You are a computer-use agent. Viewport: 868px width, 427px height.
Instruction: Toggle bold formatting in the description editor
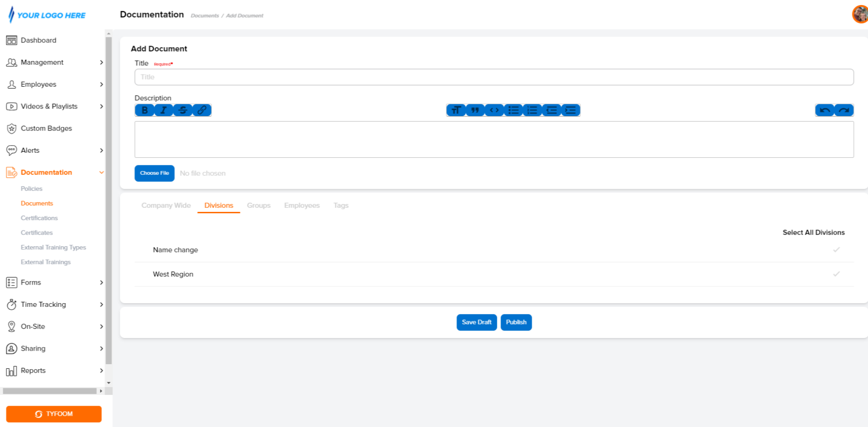tap(144, 110)
